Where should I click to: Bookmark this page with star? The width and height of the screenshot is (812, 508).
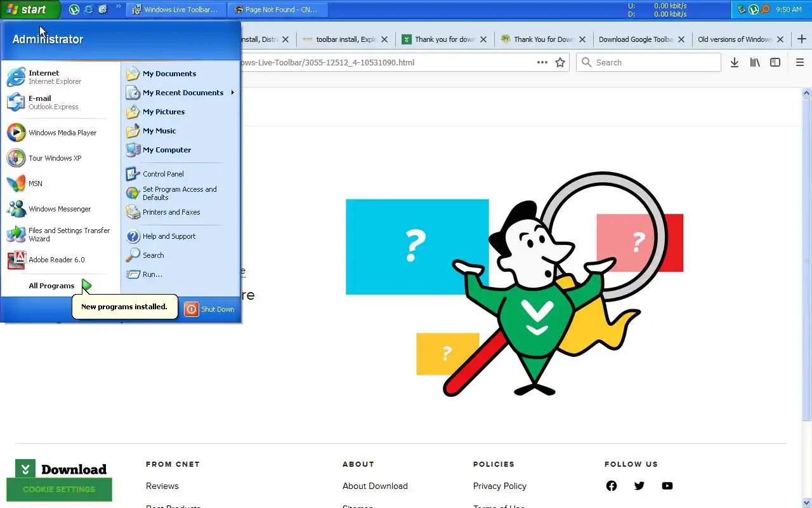560,62
